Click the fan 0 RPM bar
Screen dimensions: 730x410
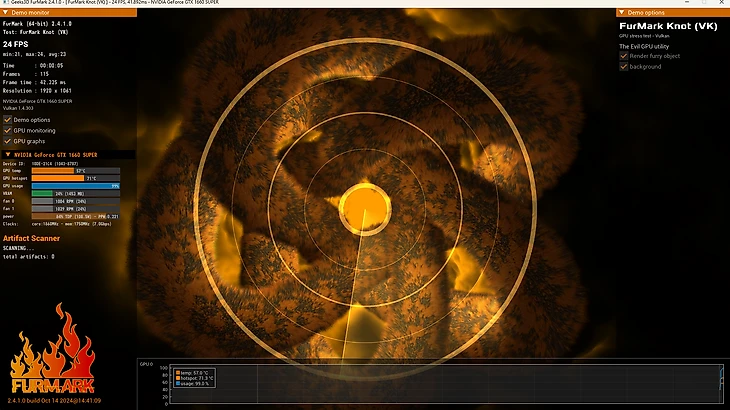point(75,201)
